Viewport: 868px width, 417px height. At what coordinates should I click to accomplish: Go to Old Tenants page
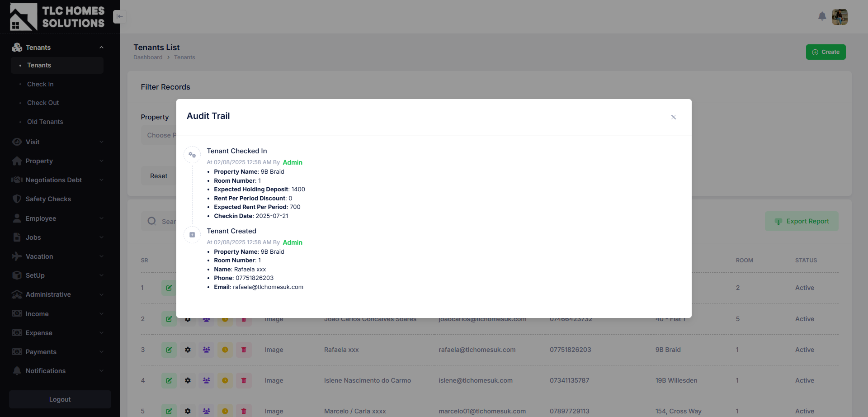coord(45,122)
